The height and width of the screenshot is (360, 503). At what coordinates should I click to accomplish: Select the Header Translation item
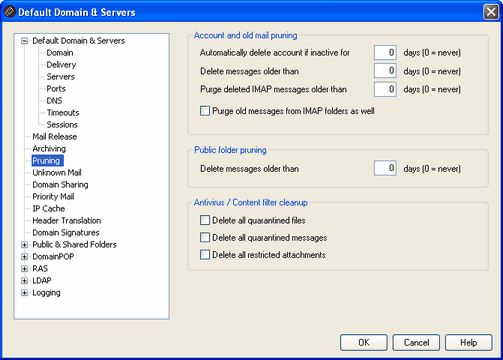point(67,221)
